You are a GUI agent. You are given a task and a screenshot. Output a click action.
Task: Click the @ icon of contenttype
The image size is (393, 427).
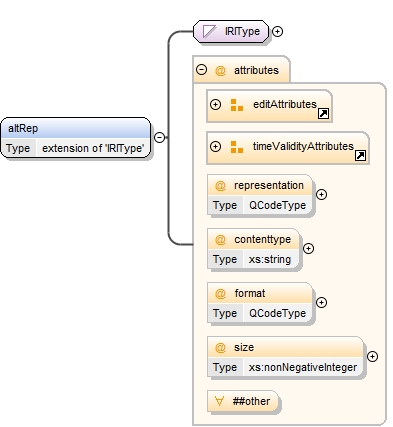click(x=220, y=240)
